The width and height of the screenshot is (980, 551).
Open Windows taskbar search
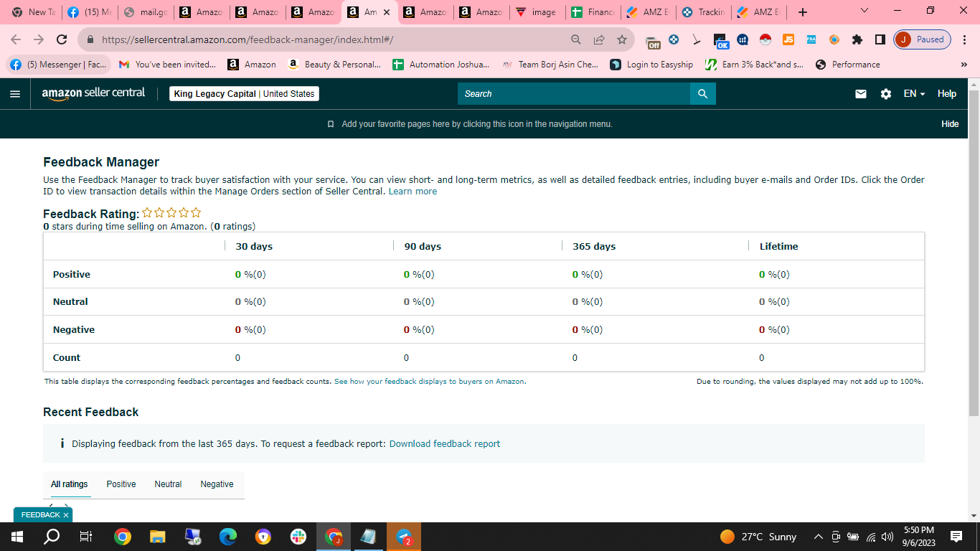click(x=52, y=537)
